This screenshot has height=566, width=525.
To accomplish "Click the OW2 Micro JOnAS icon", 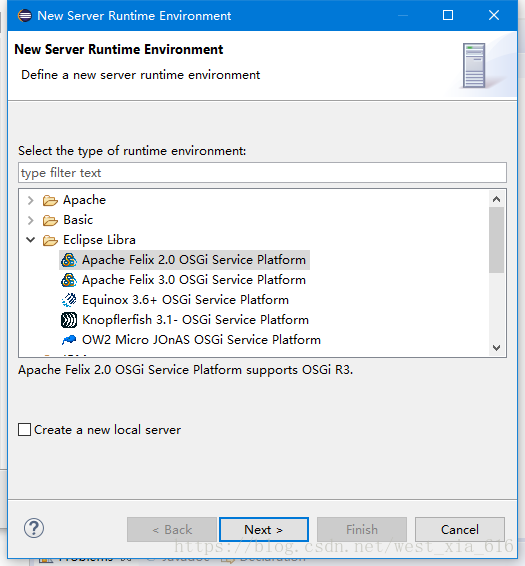I will [69, 340].
